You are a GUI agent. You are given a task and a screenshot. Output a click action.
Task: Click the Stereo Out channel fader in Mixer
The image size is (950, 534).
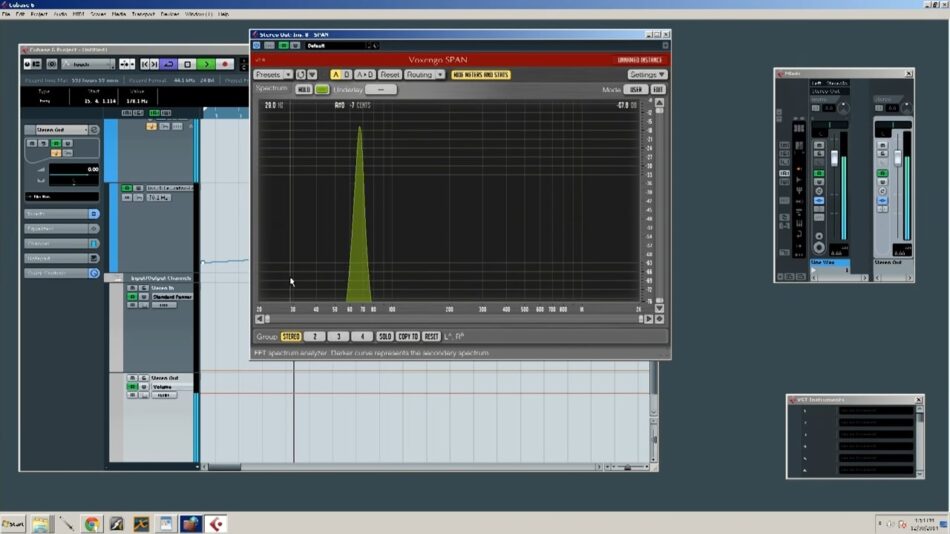(x=898, y=156)
